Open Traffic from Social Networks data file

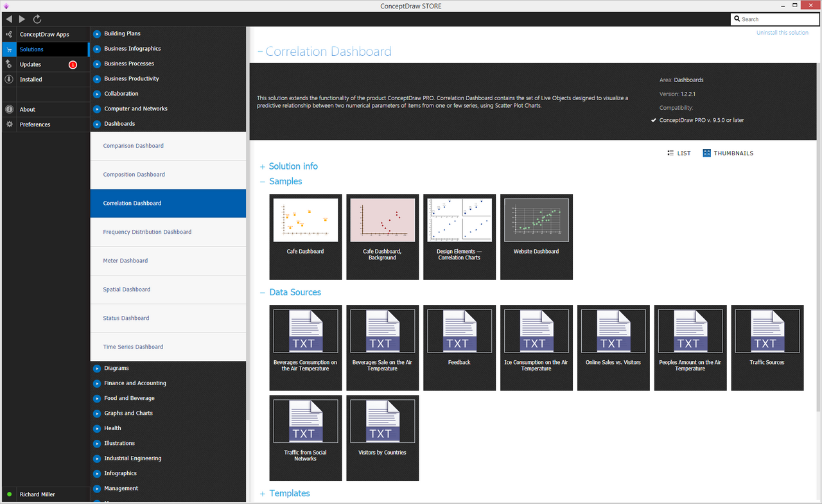pos(306,438)
